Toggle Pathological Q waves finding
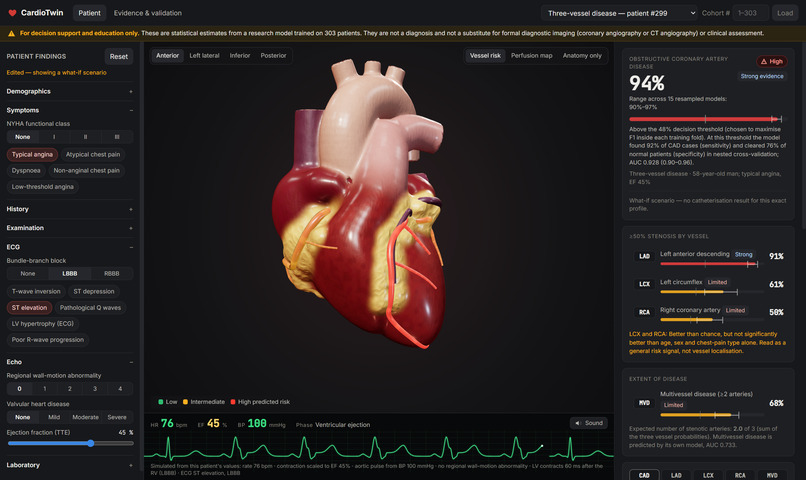Image resolution: width=806 pixels, height=480 pixels. coord(90,308)
